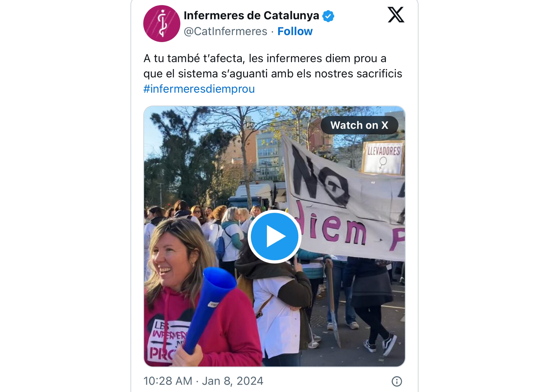549x392 pixels.
Task: Open the tweet info icon
Action: tap(397, 381)
